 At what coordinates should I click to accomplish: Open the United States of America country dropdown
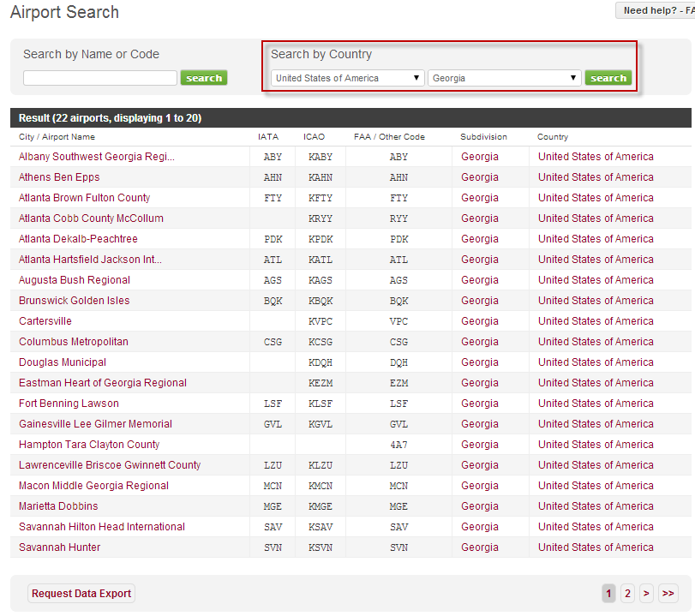[348, 78]
